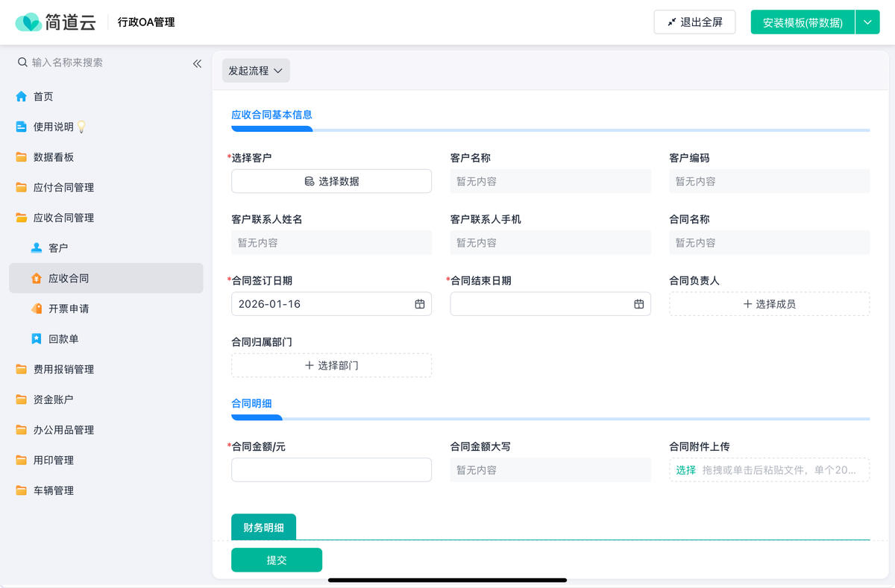
Task: Open the 用印管理 folder icon
Action: pyautogui.click(x=22, y=460)
